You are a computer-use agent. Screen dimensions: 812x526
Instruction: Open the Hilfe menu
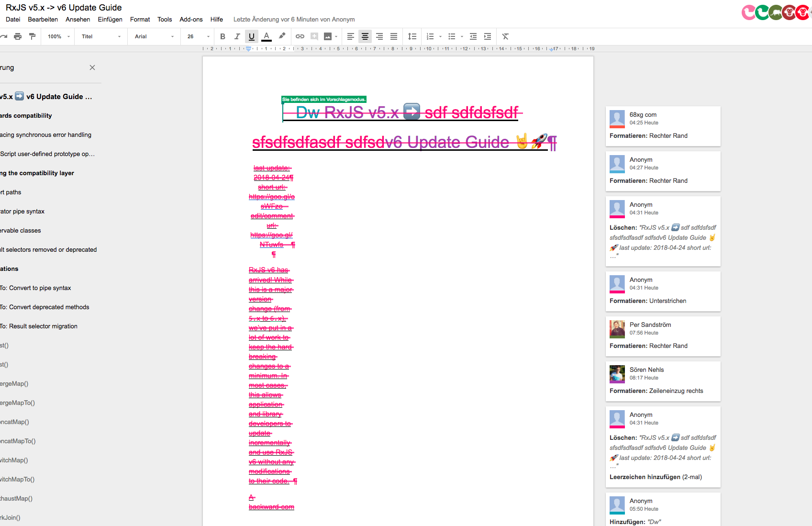pos(217,19)
